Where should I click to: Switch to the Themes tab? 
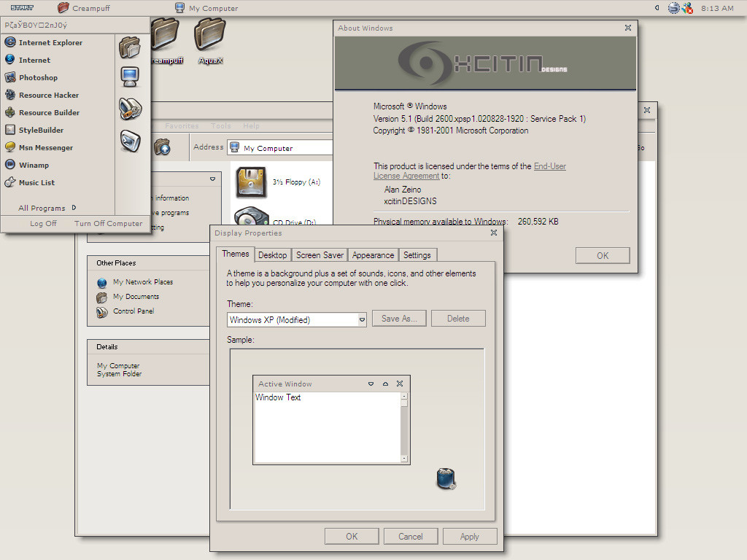[236, 254]
